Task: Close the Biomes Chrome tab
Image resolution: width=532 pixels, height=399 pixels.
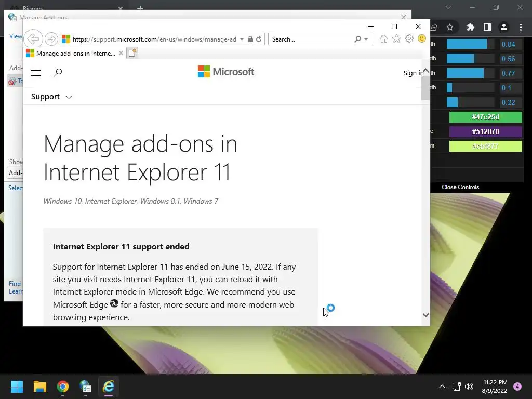Action: (x=121, y=7)
